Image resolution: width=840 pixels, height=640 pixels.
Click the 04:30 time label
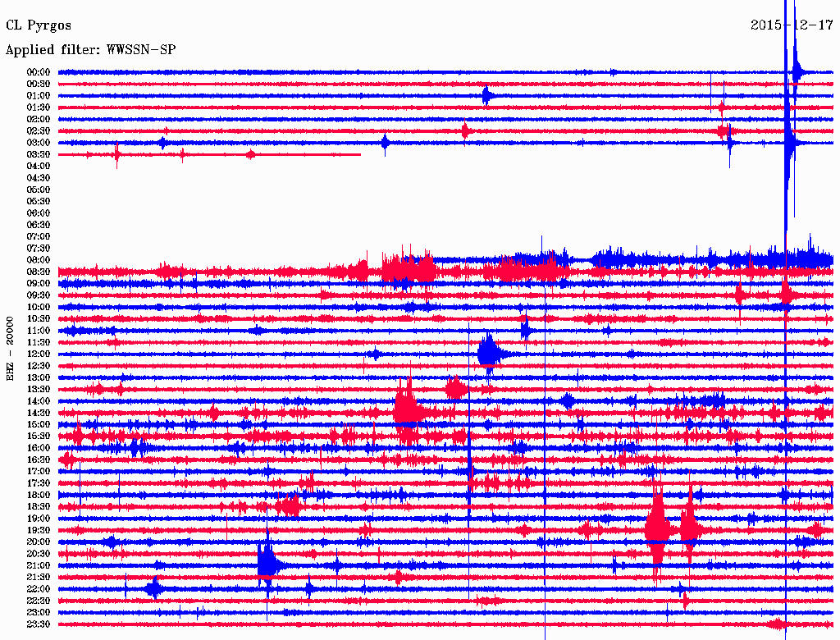[39, 177]
